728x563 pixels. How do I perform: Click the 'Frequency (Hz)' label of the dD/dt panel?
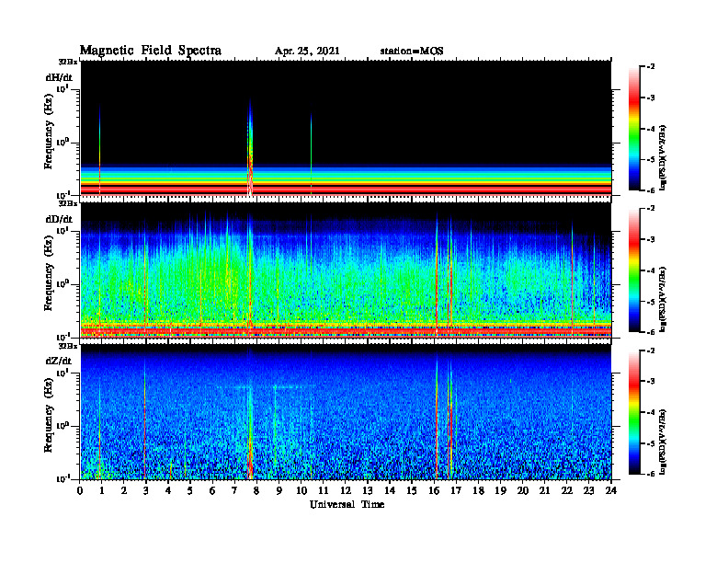[49, 273]
